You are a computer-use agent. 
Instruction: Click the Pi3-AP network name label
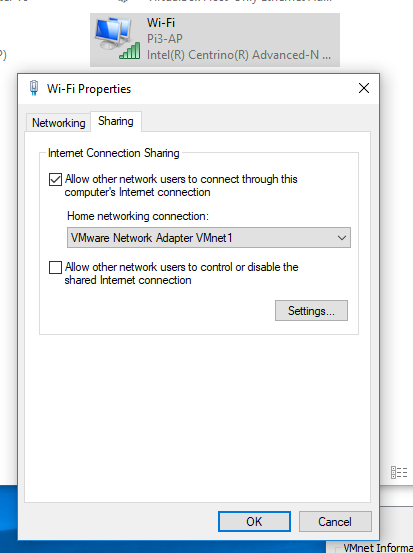click(x=165, y=39)
